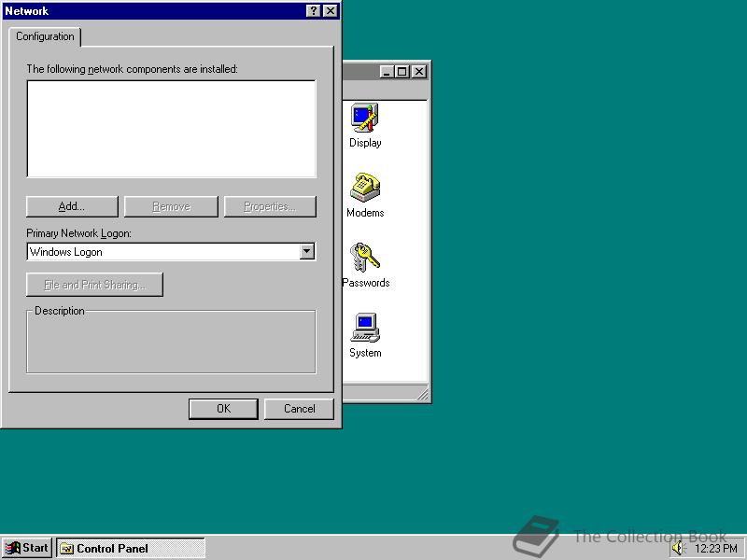
Task: Close the Network dialog with the X button
Action: [x=331, y=11]
